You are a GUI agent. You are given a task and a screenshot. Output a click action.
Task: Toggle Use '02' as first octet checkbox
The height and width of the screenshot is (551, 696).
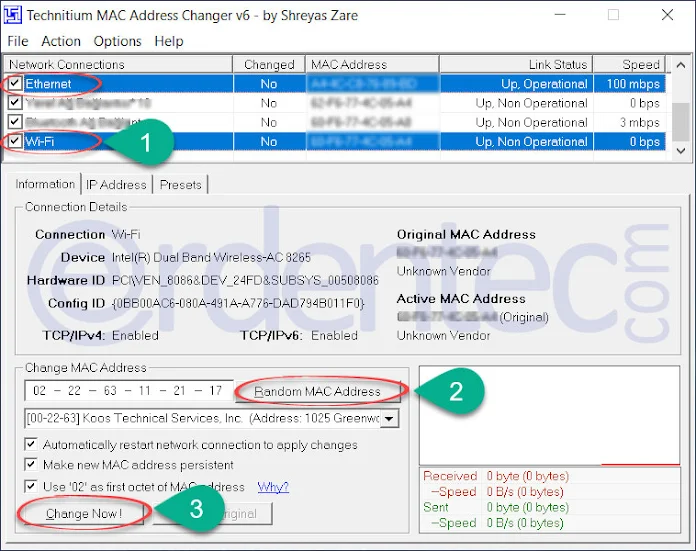pyautogui.click(x=31, y=486)
